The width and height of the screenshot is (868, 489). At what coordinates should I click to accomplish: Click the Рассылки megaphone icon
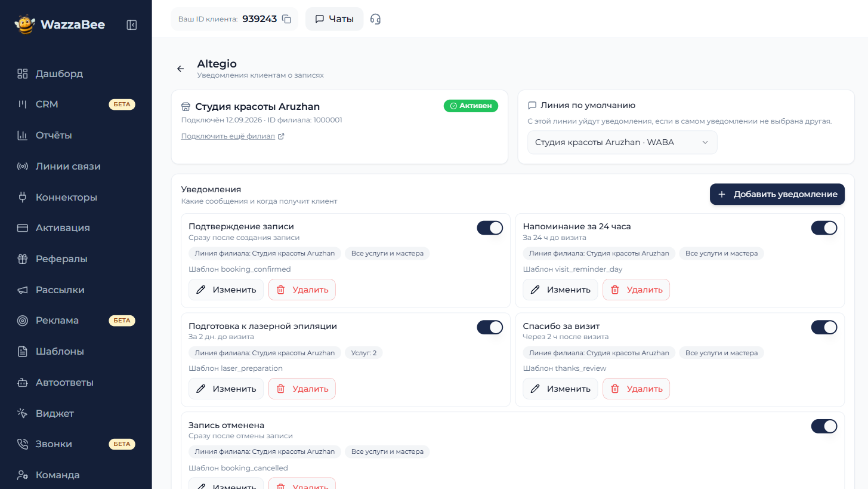coord(23,290)
